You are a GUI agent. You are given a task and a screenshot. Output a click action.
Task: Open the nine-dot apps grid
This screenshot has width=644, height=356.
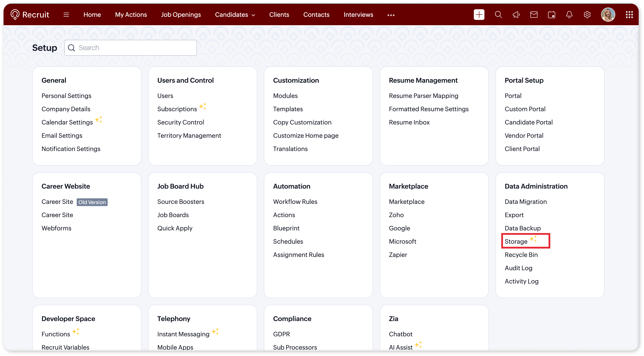629,15
